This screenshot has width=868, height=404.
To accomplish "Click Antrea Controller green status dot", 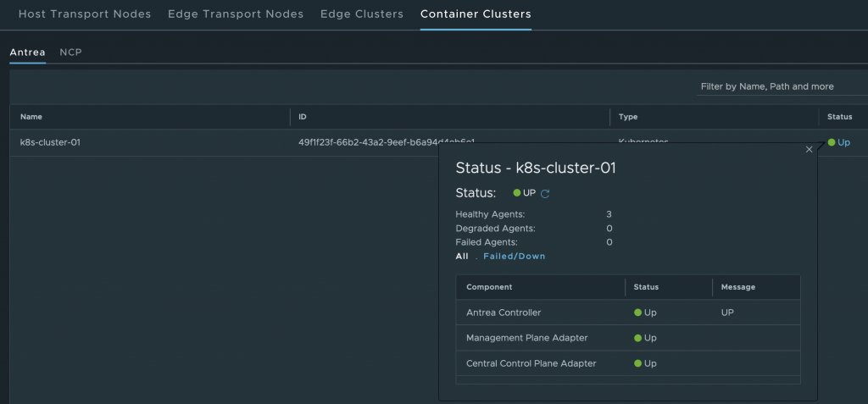I will pyautogui.click(x=637, y=313).
